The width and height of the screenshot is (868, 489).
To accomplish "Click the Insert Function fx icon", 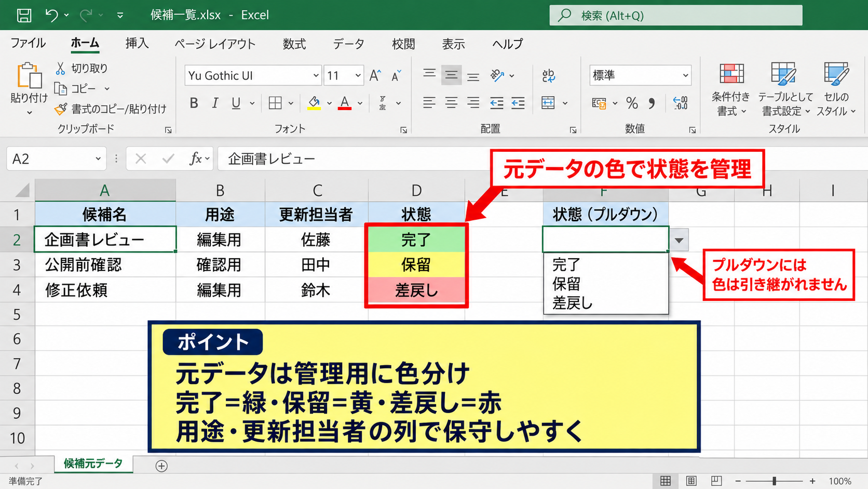I will pos(196,159).
